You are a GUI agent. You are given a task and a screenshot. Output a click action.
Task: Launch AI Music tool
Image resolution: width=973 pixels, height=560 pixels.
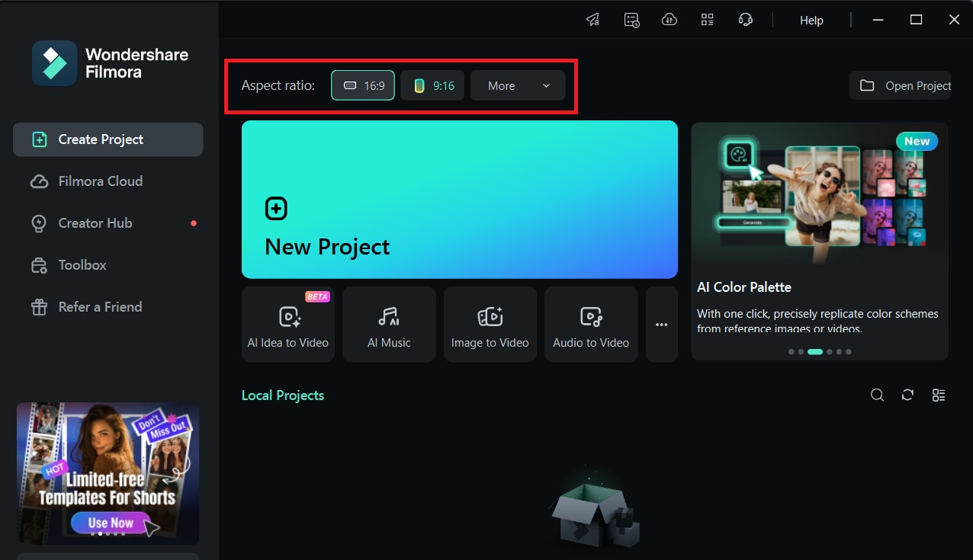[389, 325]
